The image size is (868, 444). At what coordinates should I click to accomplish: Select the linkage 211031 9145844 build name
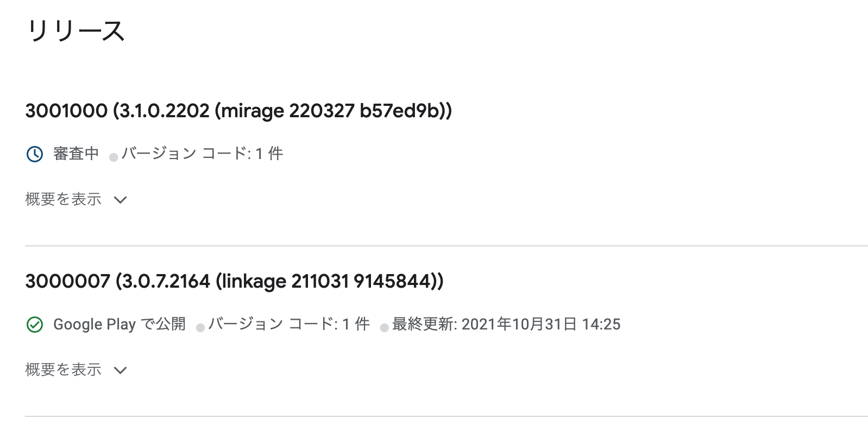pos(329,281)
